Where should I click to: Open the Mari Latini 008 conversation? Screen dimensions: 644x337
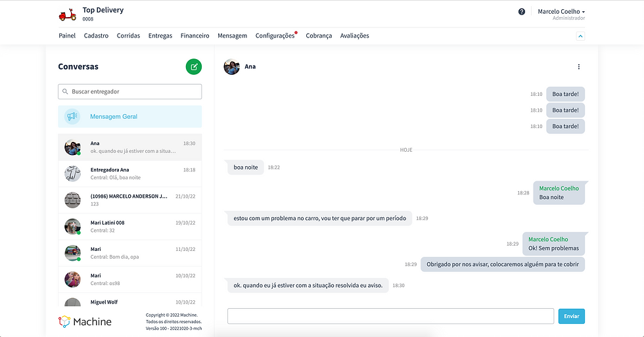[130, 227]
